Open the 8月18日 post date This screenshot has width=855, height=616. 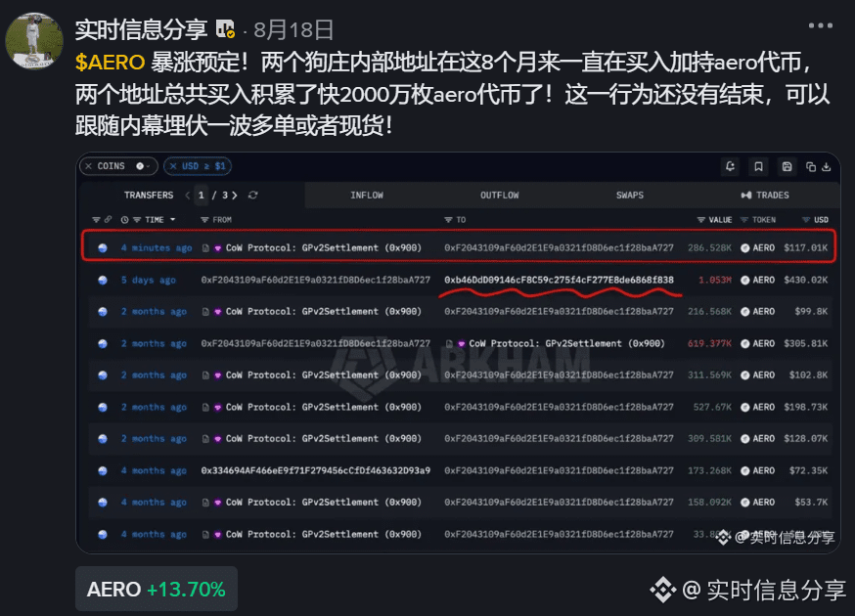(293, 30)
